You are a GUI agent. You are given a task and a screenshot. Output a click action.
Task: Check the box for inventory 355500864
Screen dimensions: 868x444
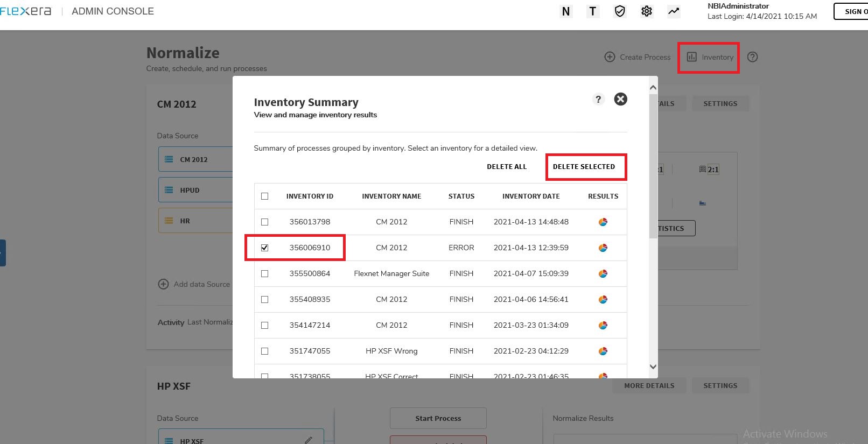(x=264, y=273)
